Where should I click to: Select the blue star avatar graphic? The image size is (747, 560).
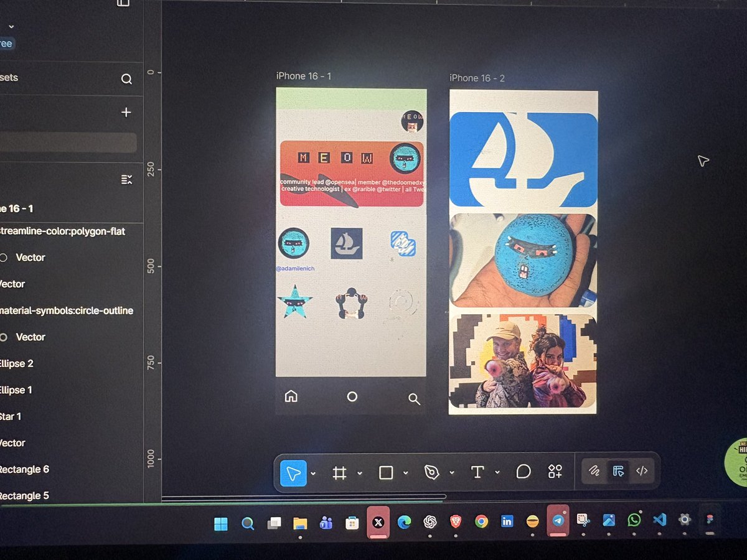[x=294, y=302]
